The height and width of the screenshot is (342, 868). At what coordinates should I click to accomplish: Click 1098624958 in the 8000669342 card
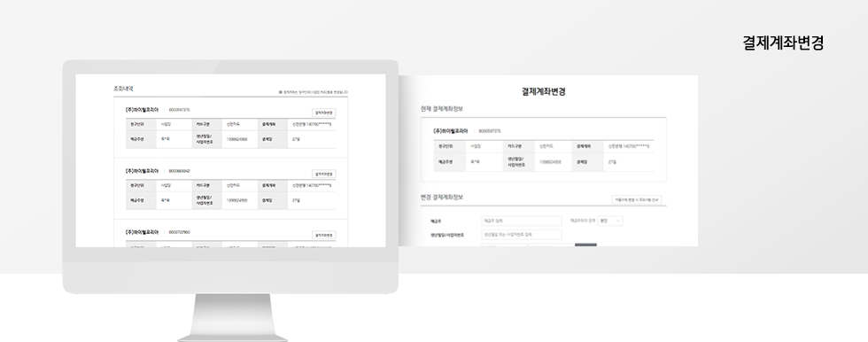click(x=237, y=200)
